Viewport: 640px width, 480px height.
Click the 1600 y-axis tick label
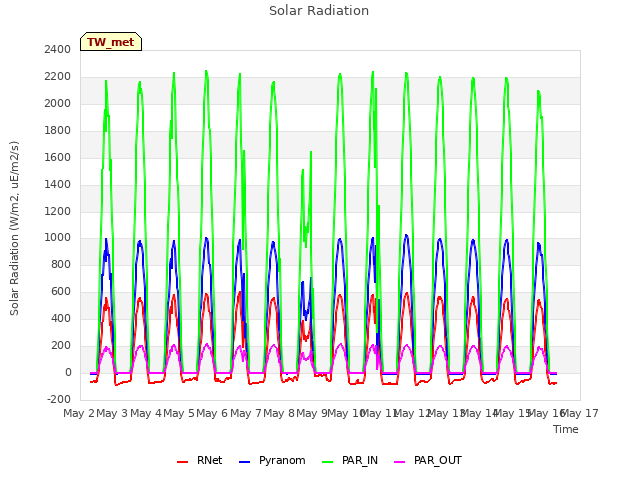pyautogui.click(x=58, y=157)
